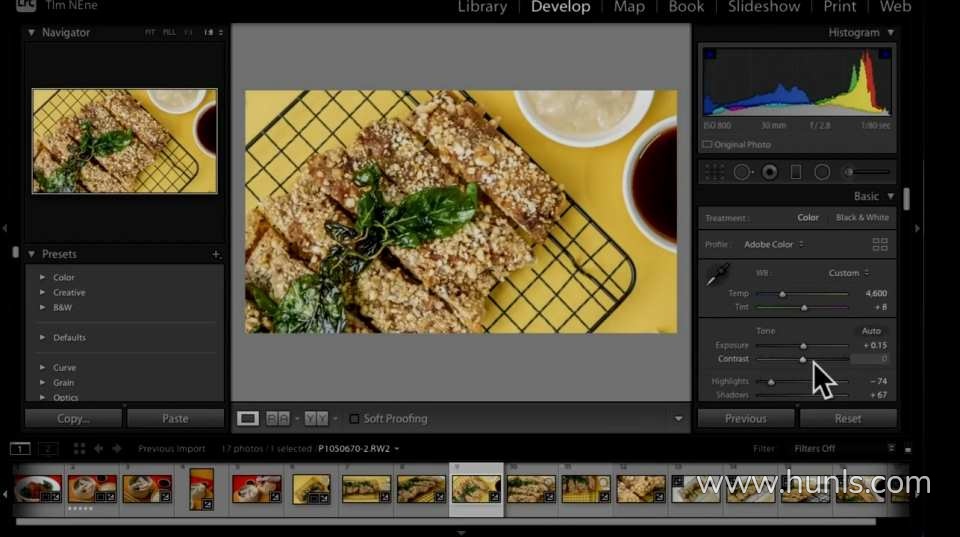The height and width of the screenshot is (537, 960).
Task: Select the Crop Overlay grid tool
Action: coord(714,172)
